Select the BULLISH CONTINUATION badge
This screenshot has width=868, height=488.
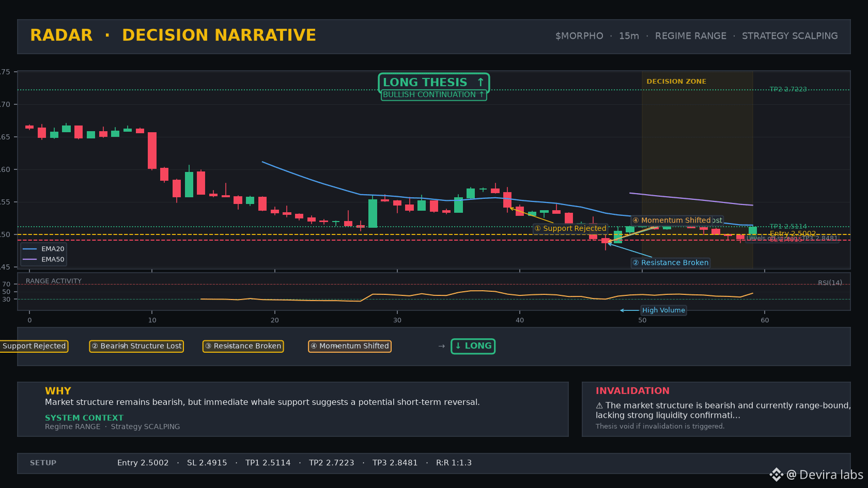coord(434,95)
